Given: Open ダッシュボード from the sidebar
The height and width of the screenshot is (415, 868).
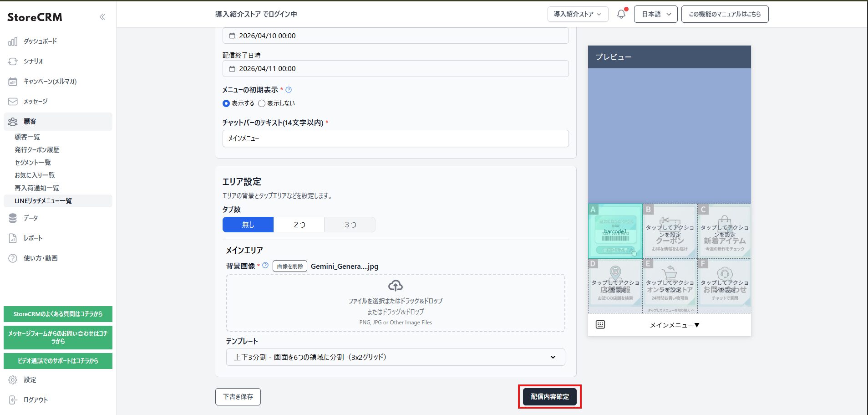Looking at the screenshot, I should pos(40,41).
